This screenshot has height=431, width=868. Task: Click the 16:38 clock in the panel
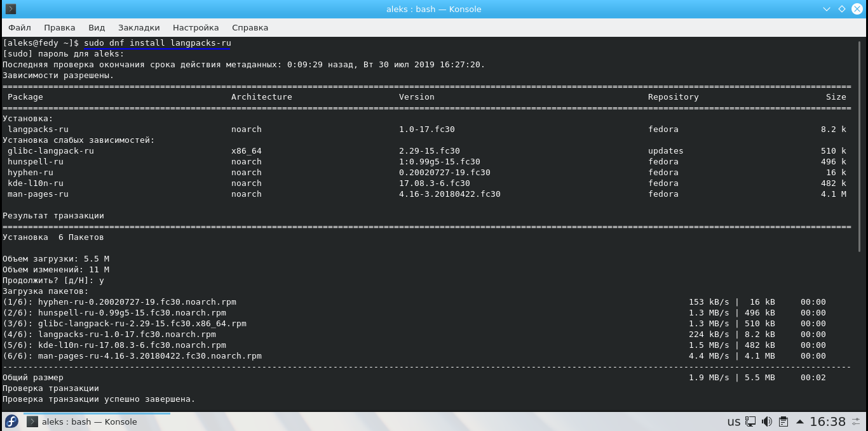(x=827, y=421)
